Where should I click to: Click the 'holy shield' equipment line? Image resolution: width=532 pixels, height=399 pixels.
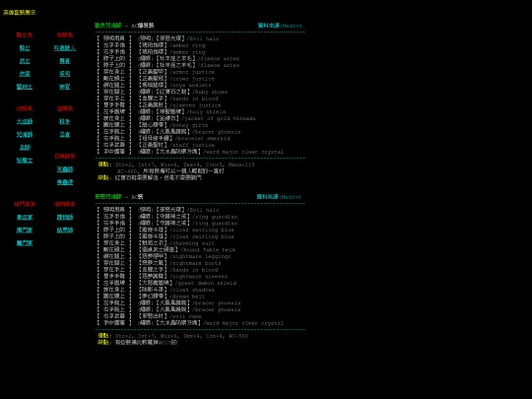click(x=162, y=111)
